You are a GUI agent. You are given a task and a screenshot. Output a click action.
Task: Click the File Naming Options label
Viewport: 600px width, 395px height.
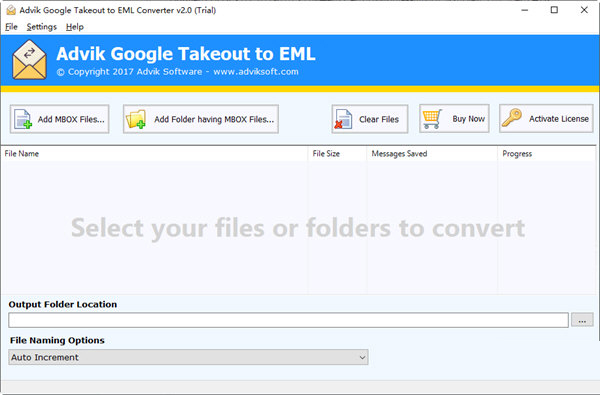(x=57, y=340)
